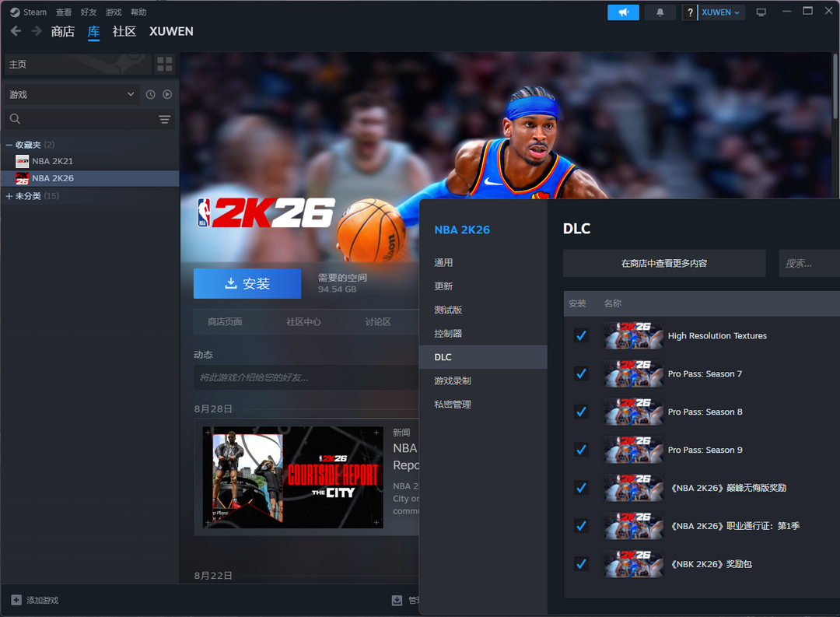Click the recent activity clock icon
This screenshot has width=840, height=617.
point(150,94)
